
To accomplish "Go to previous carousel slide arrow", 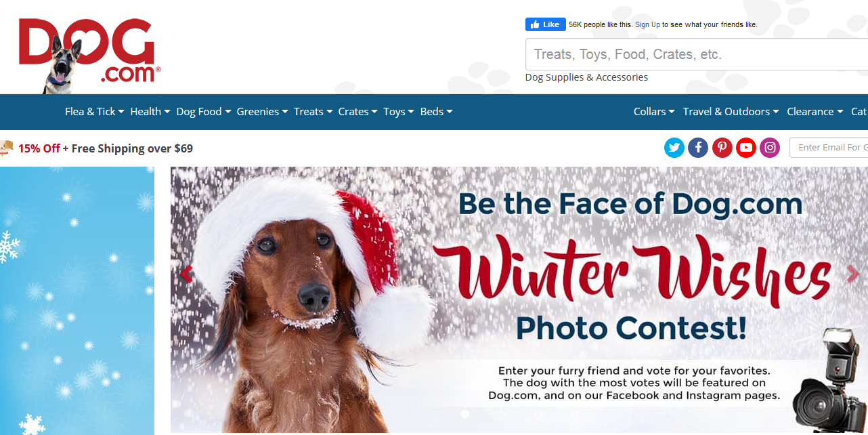I will pyautogui.click(x=186, y=274).
